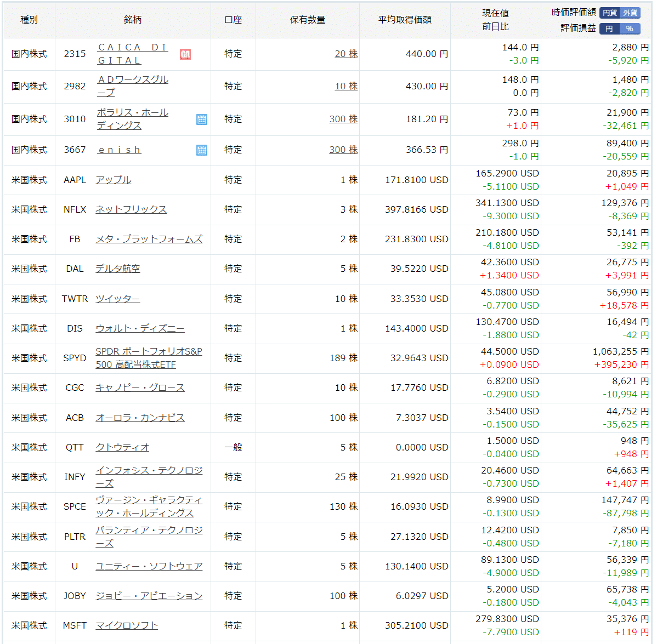Viewport: 657px width, 644px height.
Task: Click the 189 株 quantity
Action: click(x=344, y=358)
